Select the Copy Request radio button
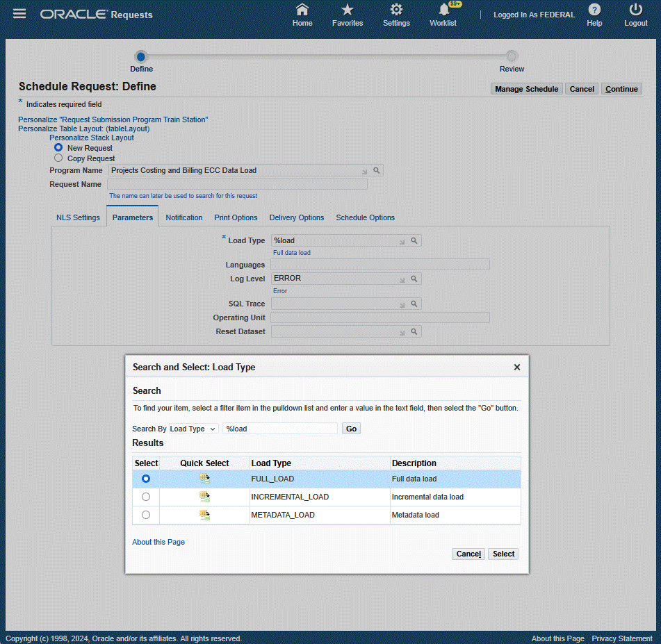 [x=58, y=158]
